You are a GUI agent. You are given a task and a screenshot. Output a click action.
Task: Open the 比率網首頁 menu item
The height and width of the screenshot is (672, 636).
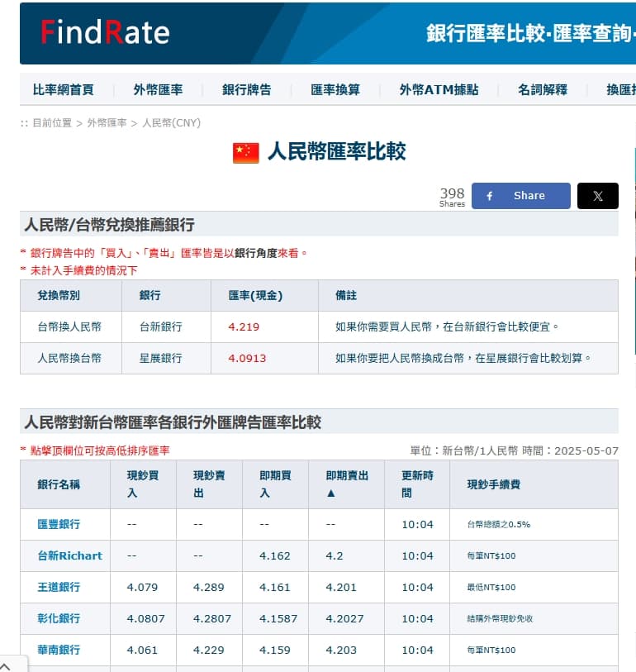(x=64, y=89)
